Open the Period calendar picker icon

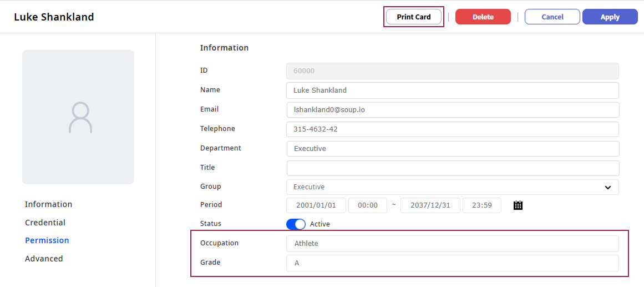[518, 205]
